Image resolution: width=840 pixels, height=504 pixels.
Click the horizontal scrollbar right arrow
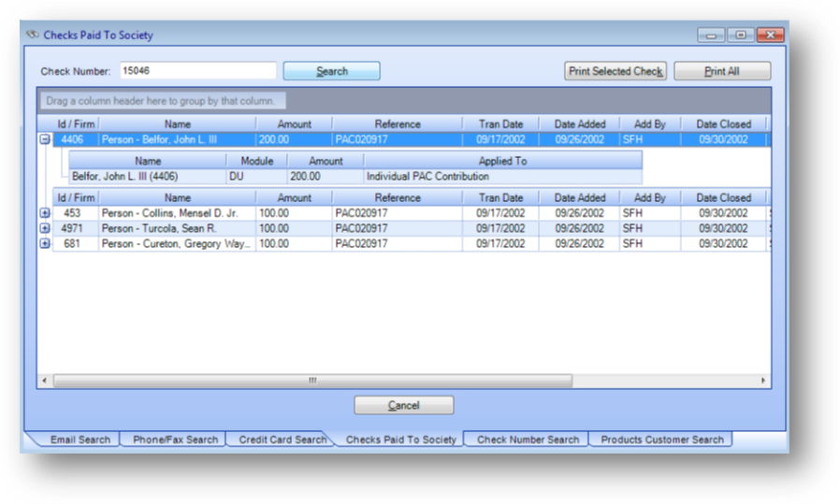(x=763, y=381)
